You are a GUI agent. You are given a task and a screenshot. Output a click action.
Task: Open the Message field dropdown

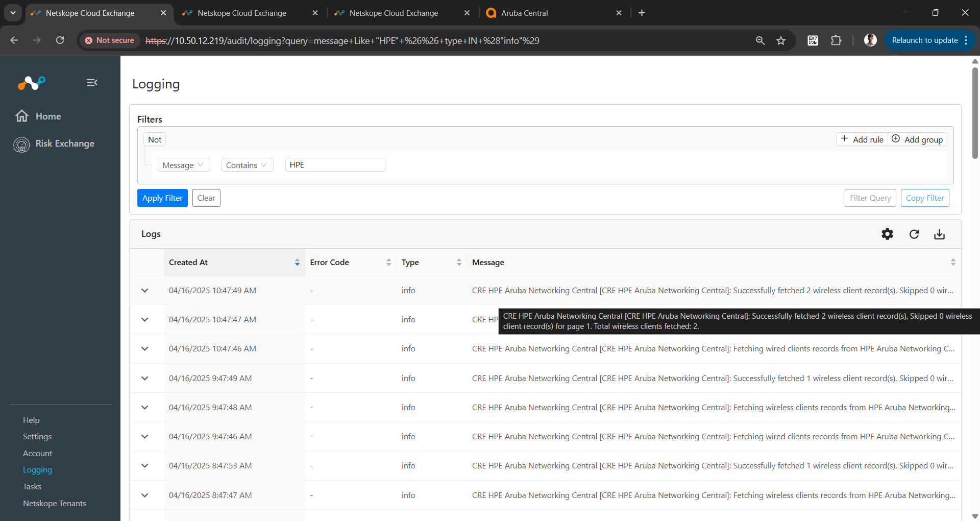(183, 165)
